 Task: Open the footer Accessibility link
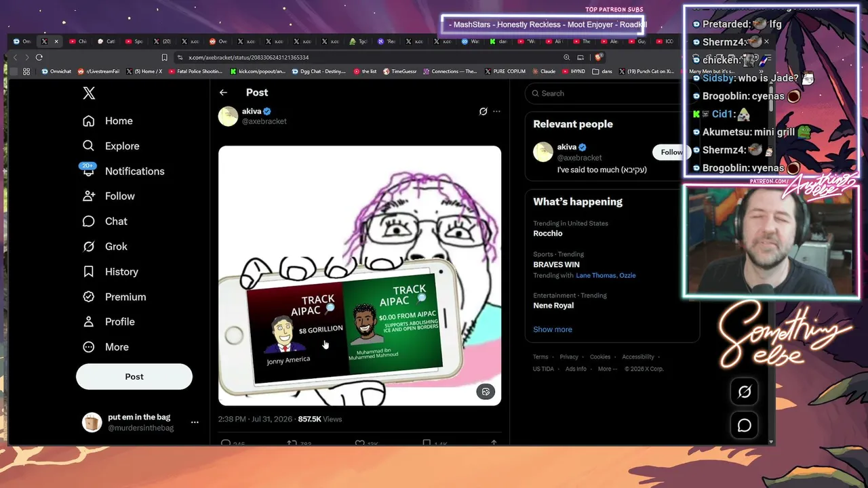638,357
